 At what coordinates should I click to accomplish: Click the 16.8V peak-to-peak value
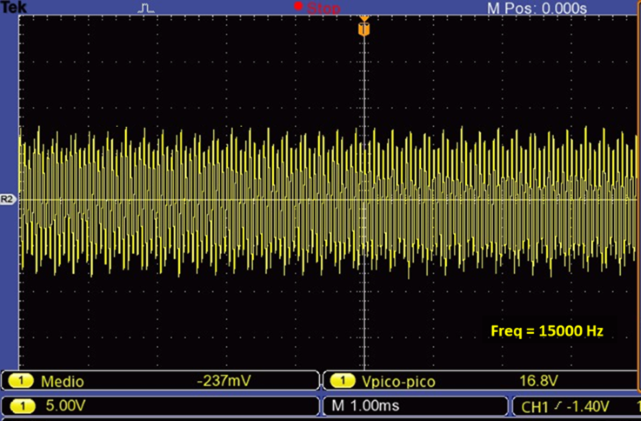[x=538, y=381]
